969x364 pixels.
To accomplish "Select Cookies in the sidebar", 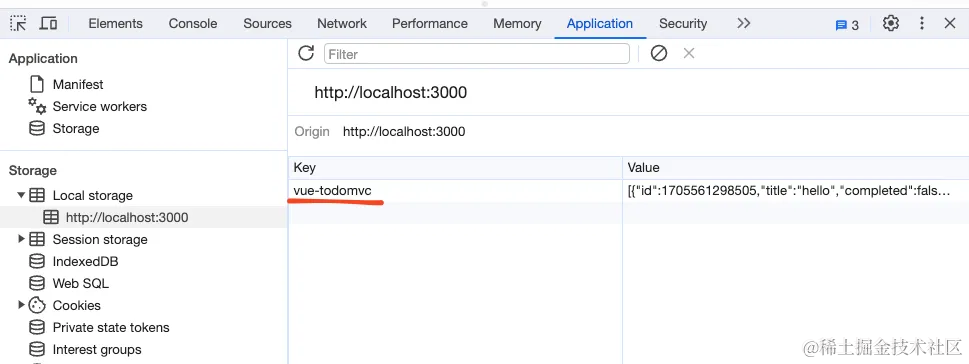I will point(77,305).
